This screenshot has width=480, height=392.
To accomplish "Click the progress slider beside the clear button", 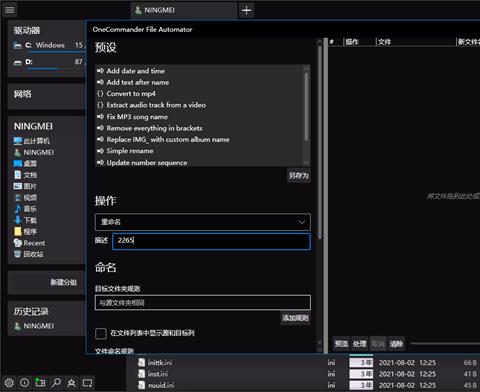I will tap(445, 343).
